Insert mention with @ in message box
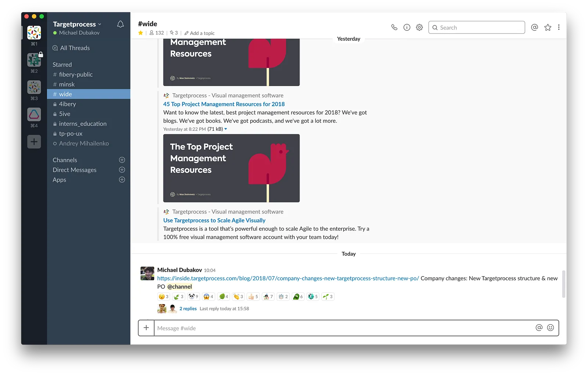Viewport: 588px width, 375px height. pos(539,328)
